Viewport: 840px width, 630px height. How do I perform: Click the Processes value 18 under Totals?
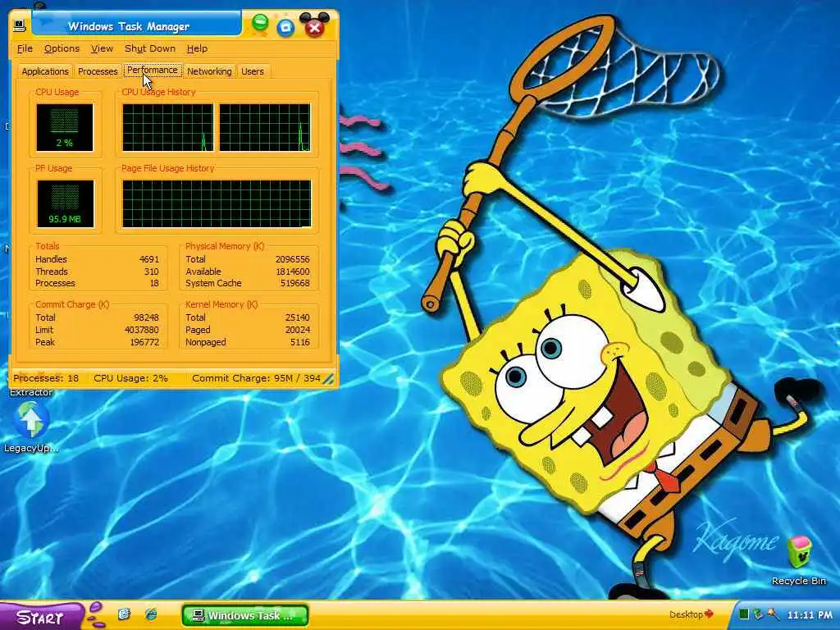click(x=154, y=283)
